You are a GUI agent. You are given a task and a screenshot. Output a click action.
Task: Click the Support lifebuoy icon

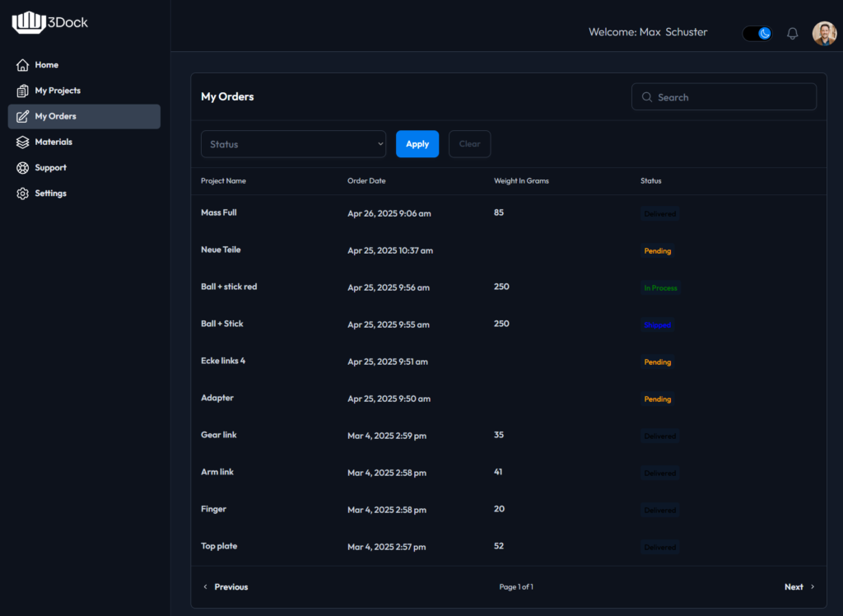click(22, 167)
